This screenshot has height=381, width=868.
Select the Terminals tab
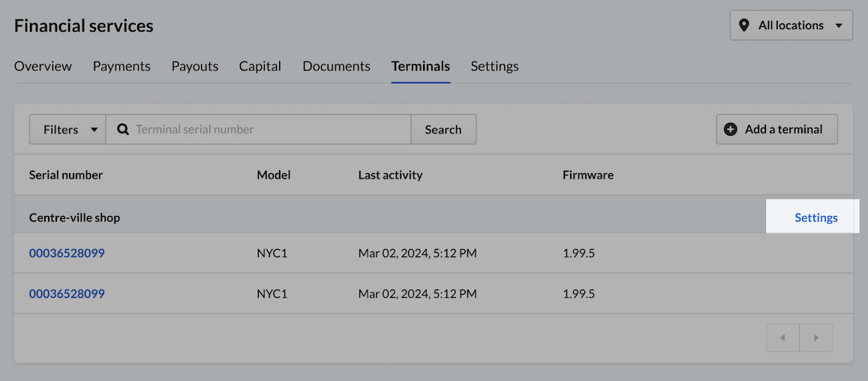click(x=420, y=66)
